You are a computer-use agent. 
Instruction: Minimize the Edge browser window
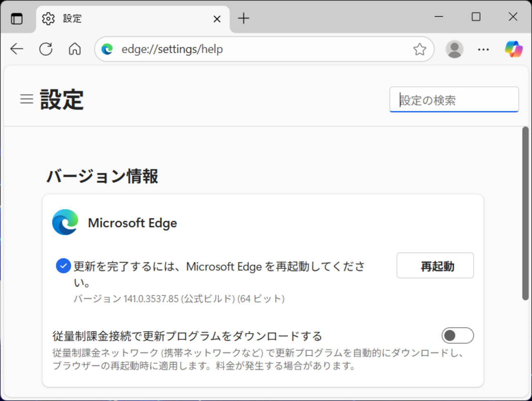coord(439,17)
